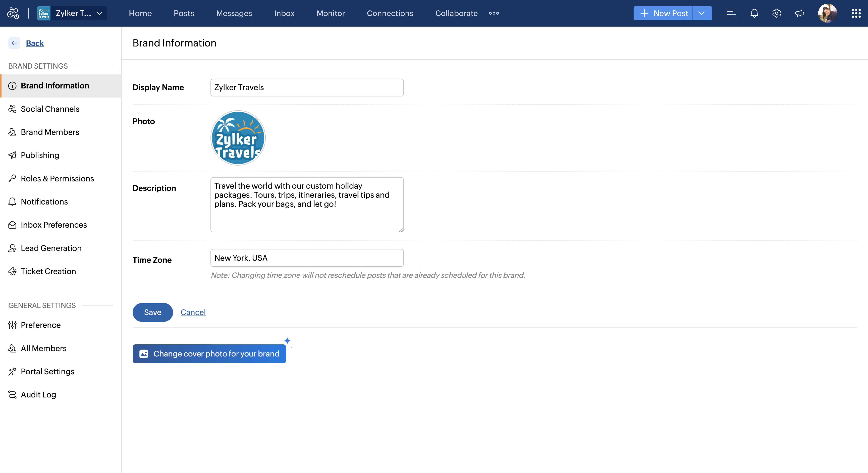This screenshot has height=473, width=868.
Task: Click the back arrow icon
Action: 14,43
